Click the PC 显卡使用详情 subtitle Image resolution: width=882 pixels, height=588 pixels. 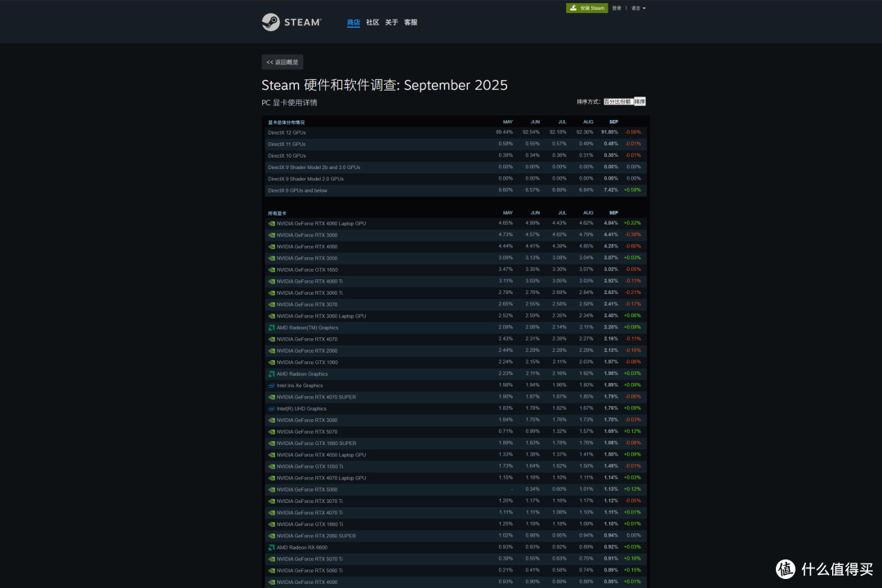289,102
